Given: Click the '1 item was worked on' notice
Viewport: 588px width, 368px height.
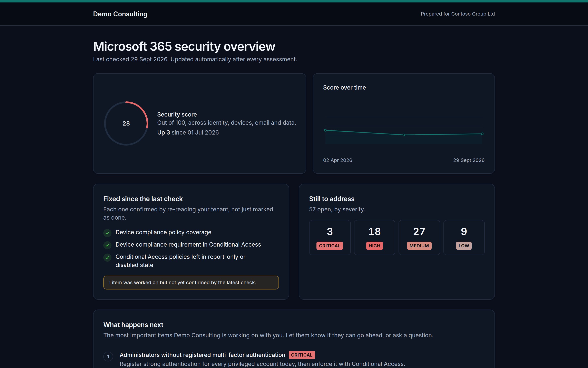Looking at the screenshot, I should (x=191, y=283).
